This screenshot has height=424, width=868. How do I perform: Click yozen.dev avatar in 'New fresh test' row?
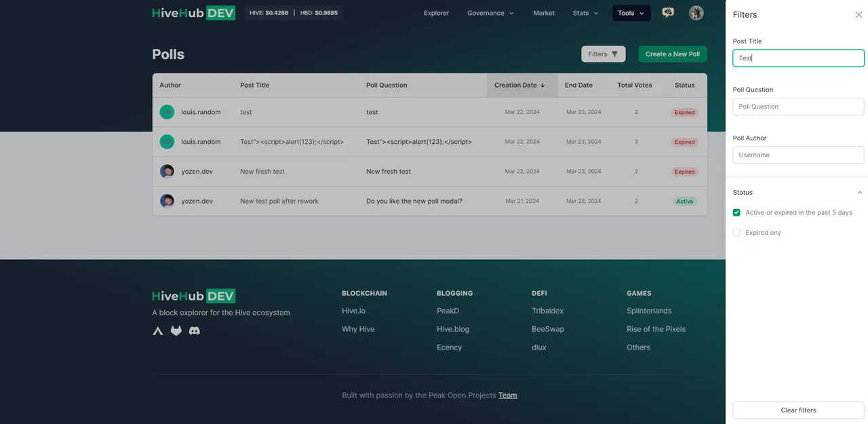(x=167, y=172)
